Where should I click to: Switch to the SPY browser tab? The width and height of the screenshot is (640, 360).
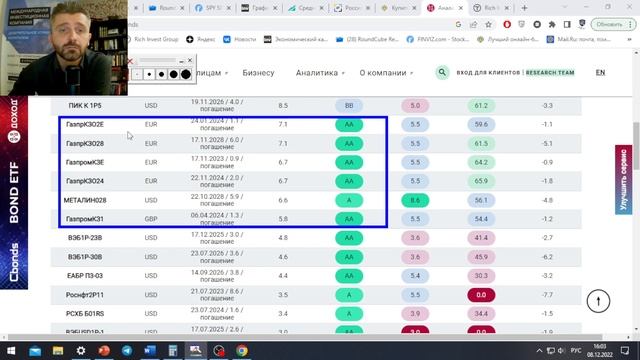(212, 8)
